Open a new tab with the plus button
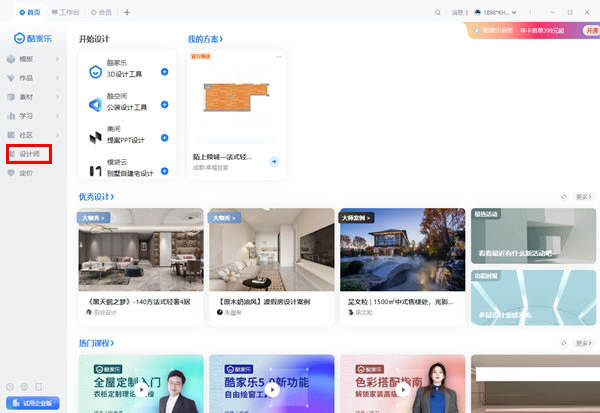Viewport: 600px width, 413px height. (127, 12)
